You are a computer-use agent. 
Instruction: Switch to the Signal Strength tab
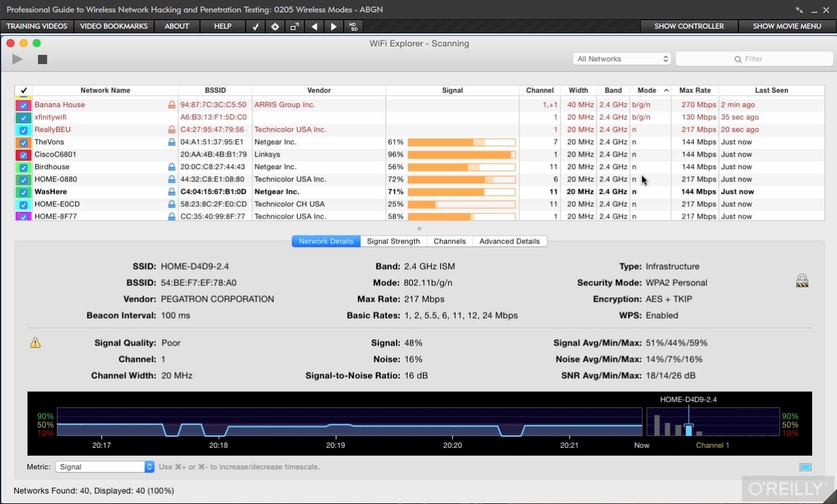tap(393, 241)
